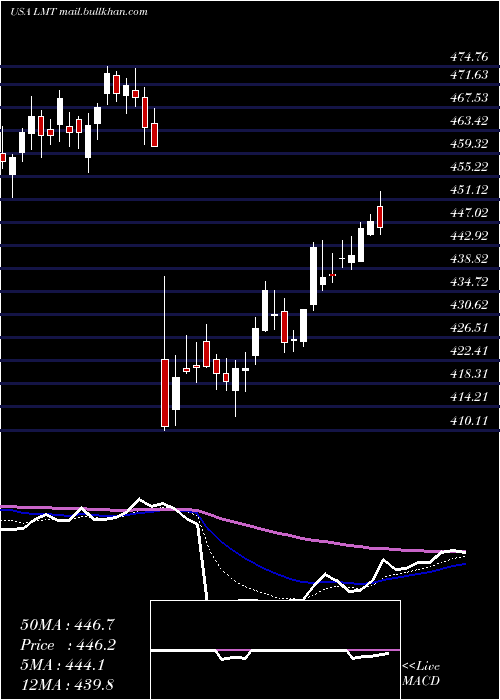This screenshot has width=500, height=700.
Task: Click the 5MA : 444.1 value
Action: coord(63,665)
